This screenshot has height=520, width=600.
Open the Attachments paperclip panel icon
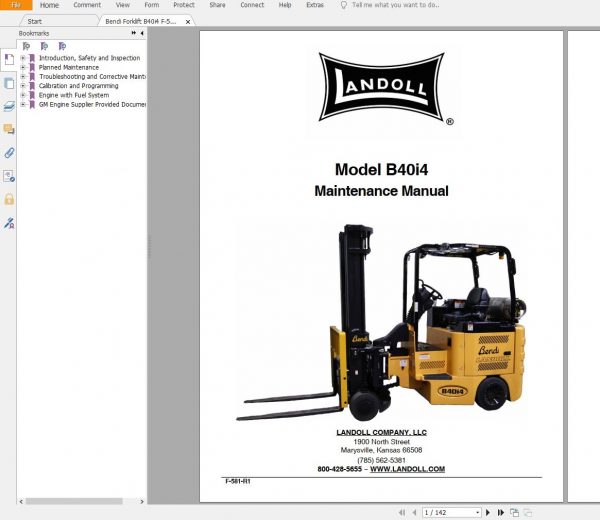point(9,153)
